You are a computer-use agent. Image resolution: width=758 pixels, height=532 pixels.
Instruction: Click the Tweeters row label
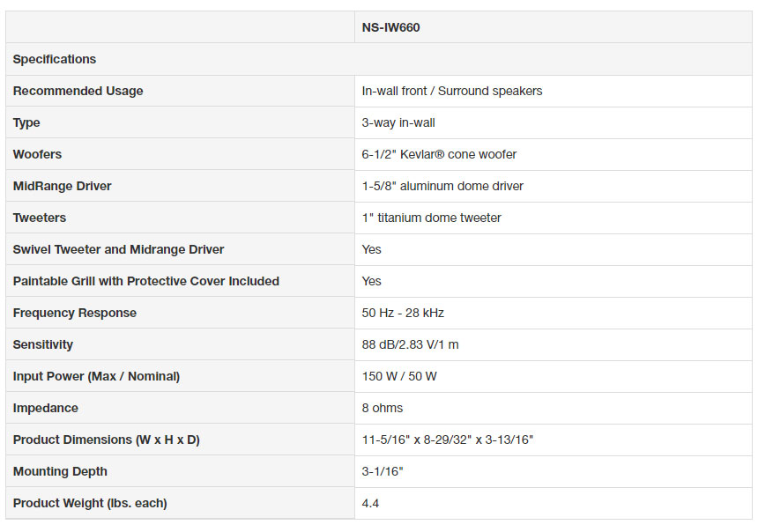tap(39, 218)
